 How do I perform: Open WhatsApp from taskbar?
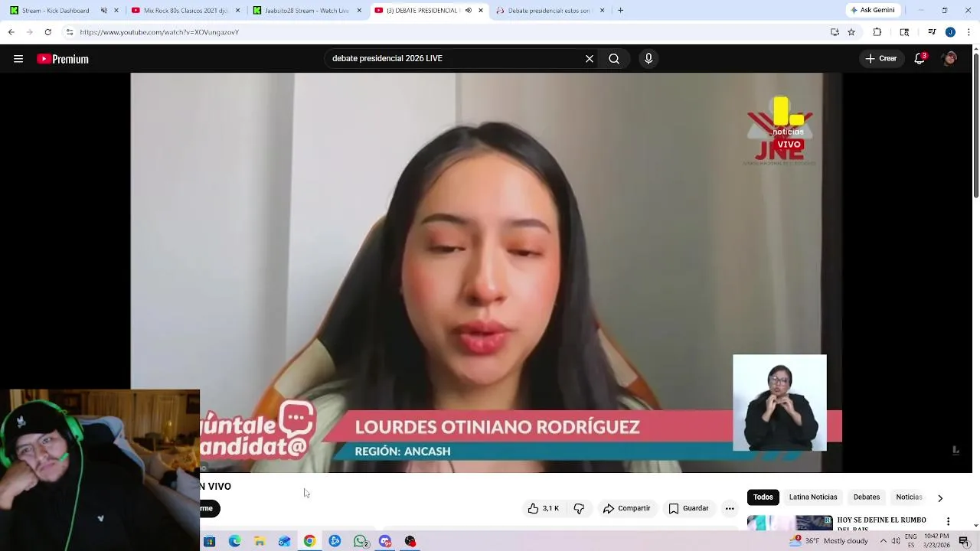pos(361,541)
